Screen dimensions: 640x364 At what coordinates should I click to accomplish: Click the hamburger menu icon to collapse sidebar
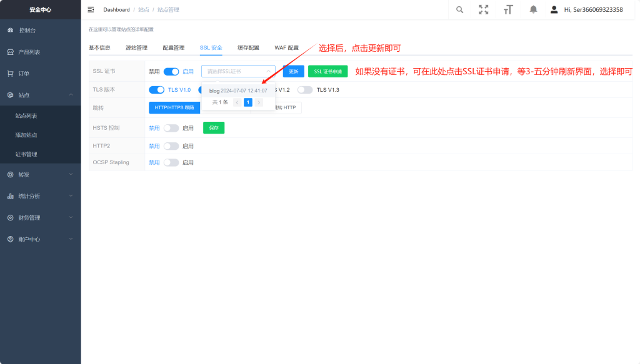pos(91,9)
